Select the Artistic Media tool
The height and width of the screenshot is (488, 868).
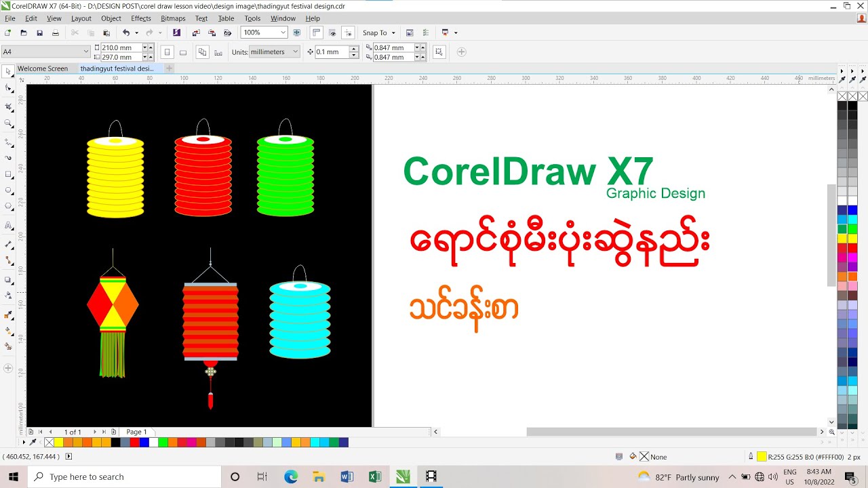tap(8, 158)
